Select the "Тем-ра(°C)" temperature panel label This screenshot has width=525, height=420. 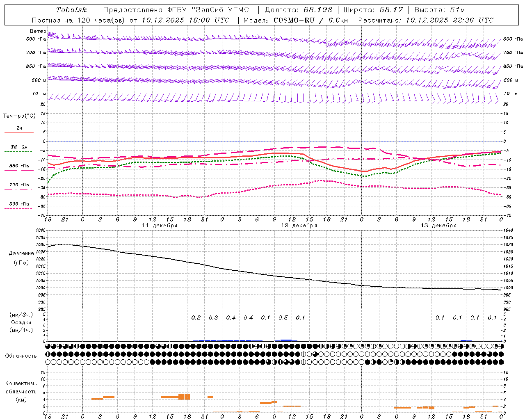19,116
